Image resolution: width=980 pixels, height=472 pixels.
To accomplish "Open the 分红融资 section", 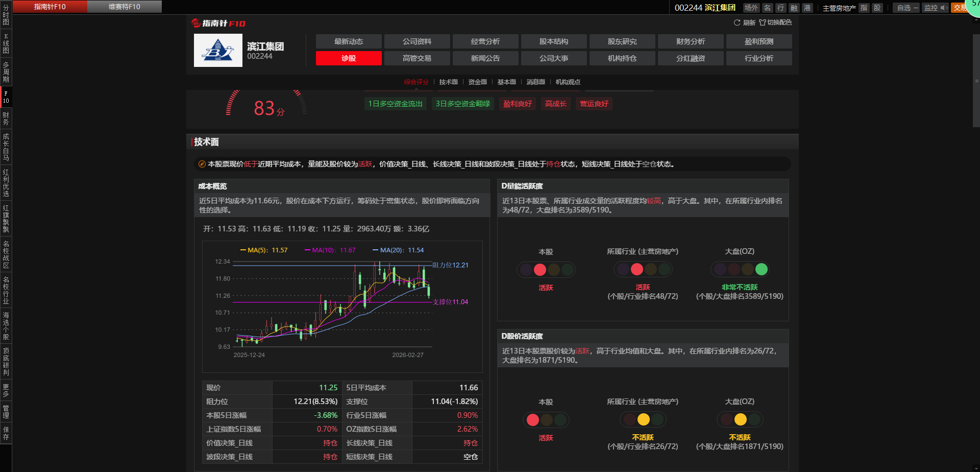I will click(x=691, y=58).
